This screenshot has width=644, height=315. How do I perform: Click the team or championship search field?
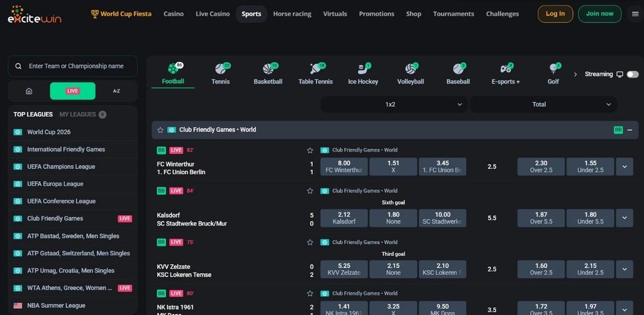73,66
